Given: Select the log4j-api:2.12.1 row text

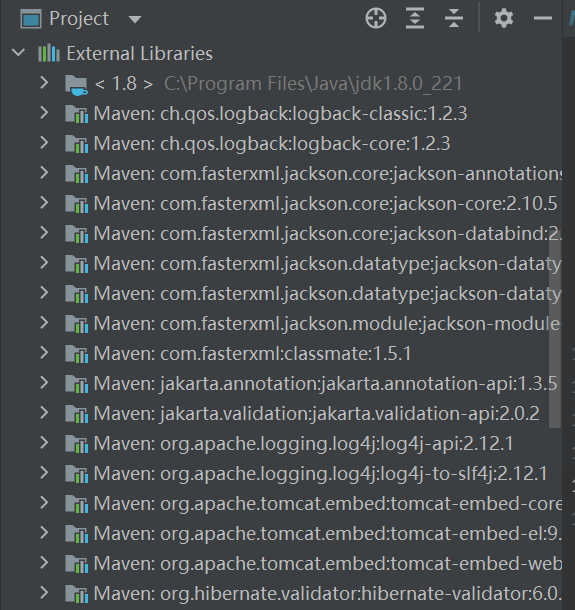Looking at the screenshot, I should click(304, 444).
